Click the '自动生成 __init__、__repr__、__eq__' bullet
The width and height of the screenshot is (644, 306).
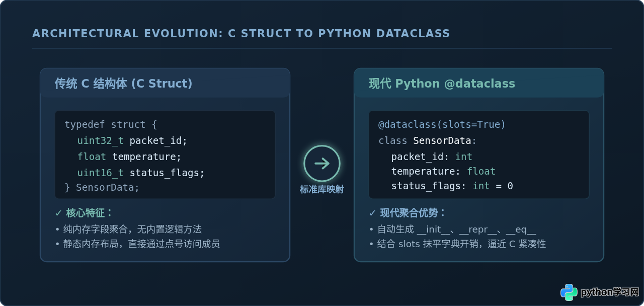click(452, 229)
